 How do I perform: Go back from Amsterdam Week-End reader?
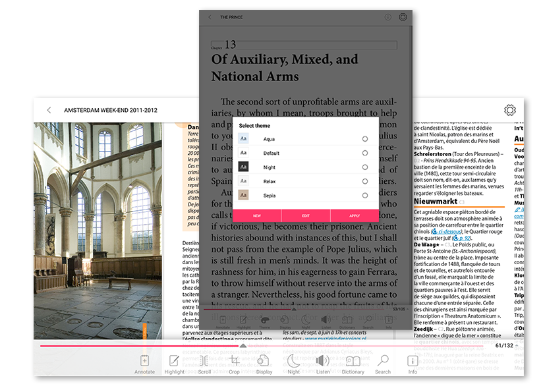tap(49, 110)
